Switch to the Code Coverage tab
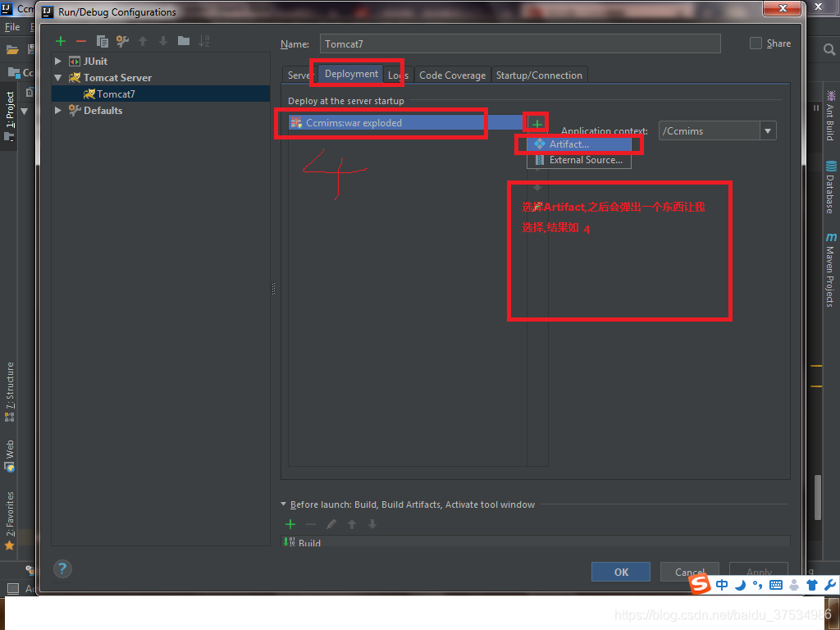The height and width of the screenshot is (630, 840). tap(452, 75)
